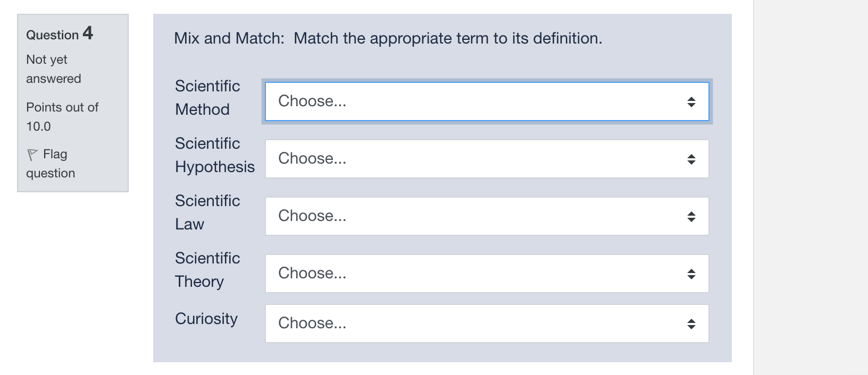Open the Curiosity Choose... dropdown
The image size is (868, 375).
pos(479,323)
